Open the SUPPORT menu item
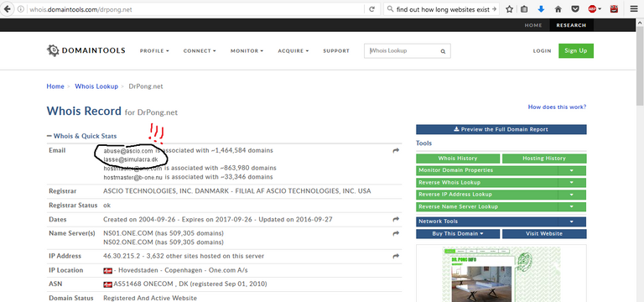This screenshot has height=302, width=644. click(x=336, y=51)
